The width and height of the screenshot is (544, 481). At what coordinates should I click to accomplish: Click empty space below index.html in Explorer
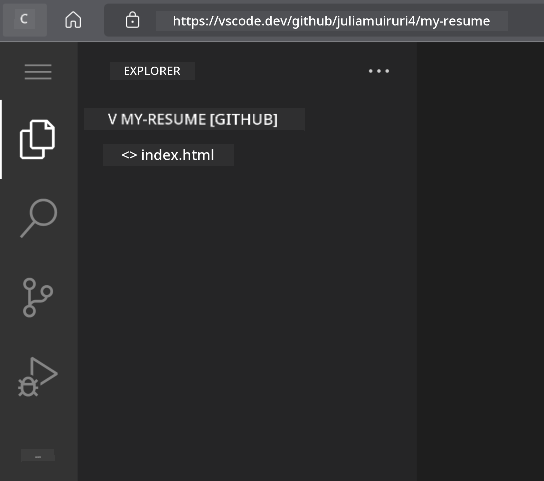(247, 312)
